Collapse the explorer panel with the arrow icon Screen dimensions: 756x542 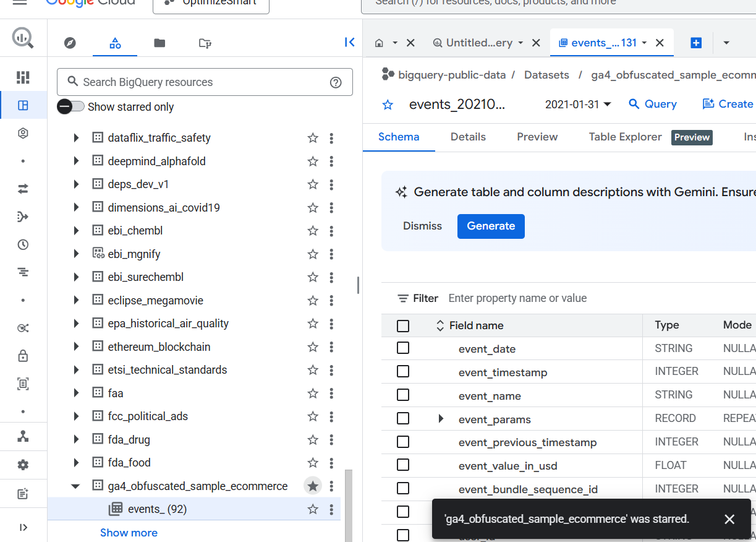click(x=349, y=42)
